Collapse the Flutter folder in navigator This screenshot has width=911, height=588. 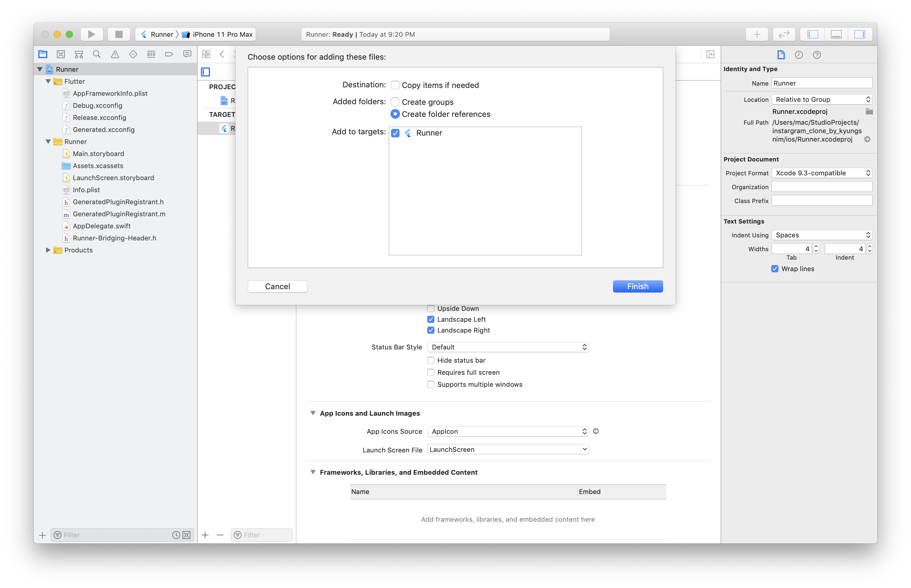[48, 81]
